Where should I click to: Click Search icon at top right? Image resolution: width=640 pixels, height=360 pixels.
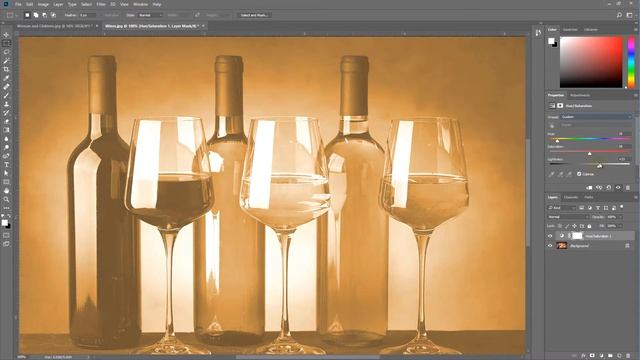click(x=620, y=15)
